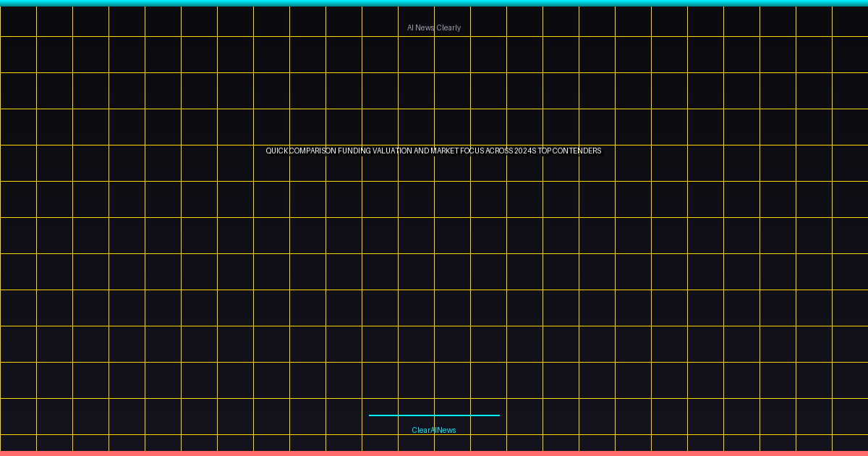The width and height of the screenshot is (868, 456).
Task: Click the 'AI News Clearly' header text
Action: click(433, 28)
